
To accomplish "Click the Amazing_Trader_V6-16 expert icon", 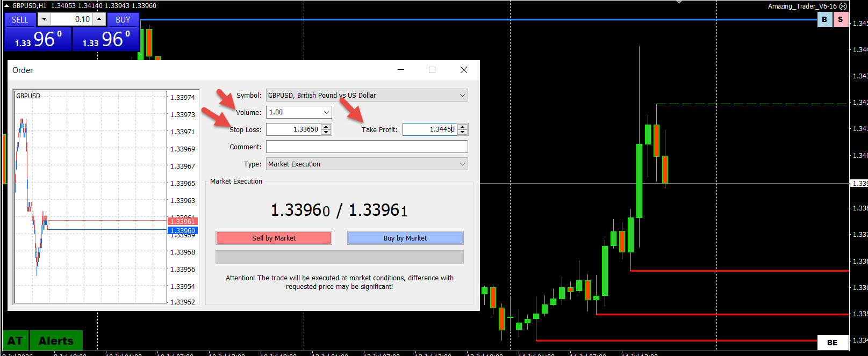I will (843, 6).
